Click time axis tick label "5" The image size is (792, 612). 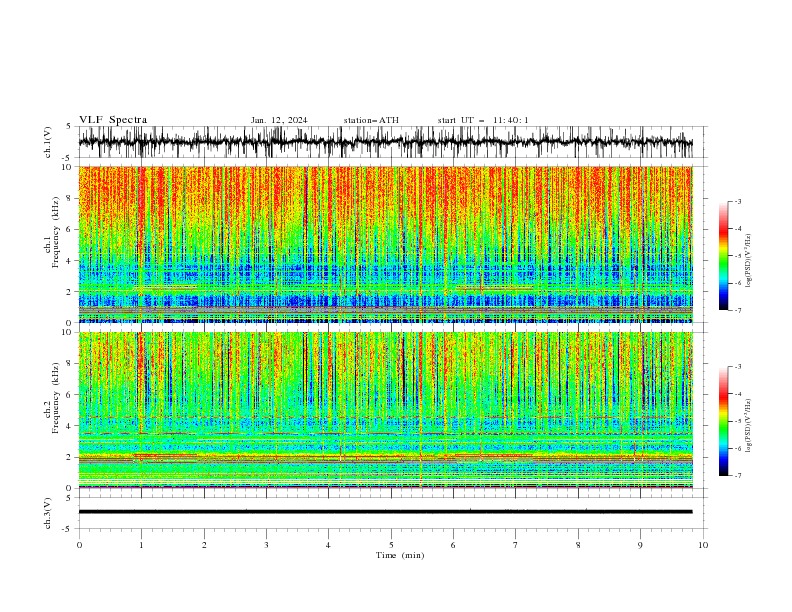(x=391, y=545)
